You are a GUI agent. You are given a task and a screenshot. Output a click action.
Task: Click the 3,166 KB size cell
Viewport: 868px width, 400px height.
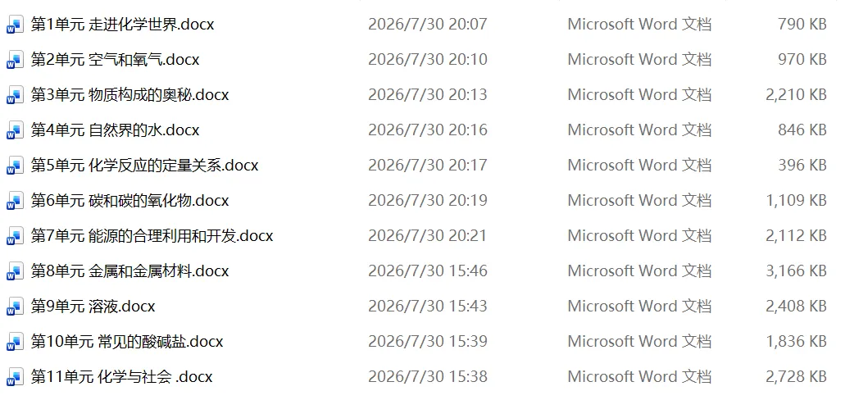pyautogui.click(x=796, y=271)
